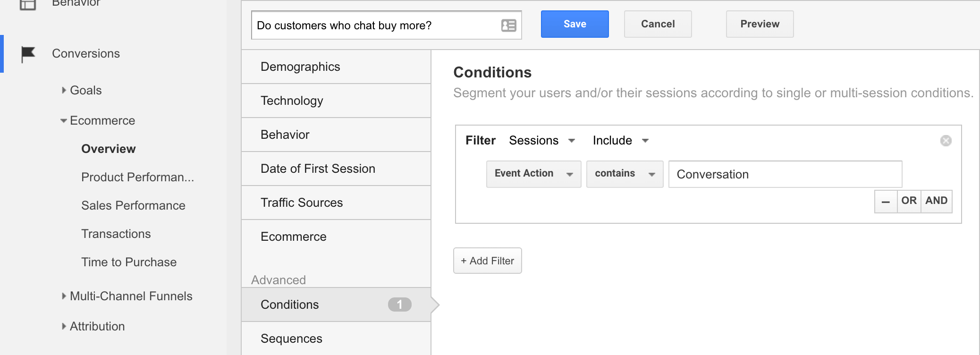Click the Behavior report icon in sidebar
Viewport: 980px width, 355px height.
28,4
